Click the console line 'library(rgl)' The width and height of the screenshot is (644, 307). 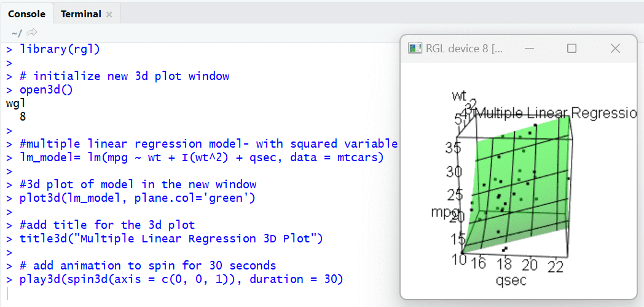(x=60, y=49)
